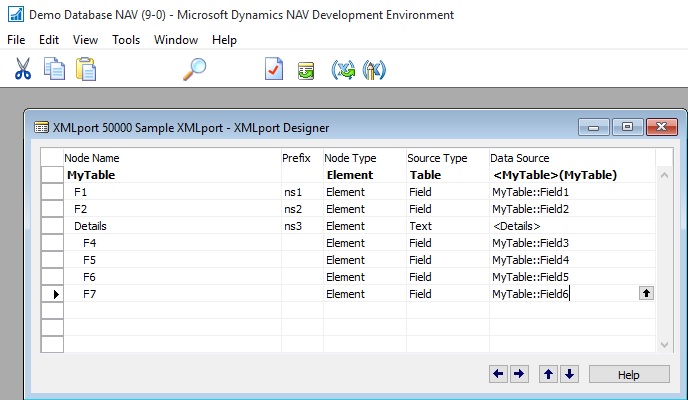Click the MyTable::Field3 data source cell
688x400 pixels.
tap(572, 243)
